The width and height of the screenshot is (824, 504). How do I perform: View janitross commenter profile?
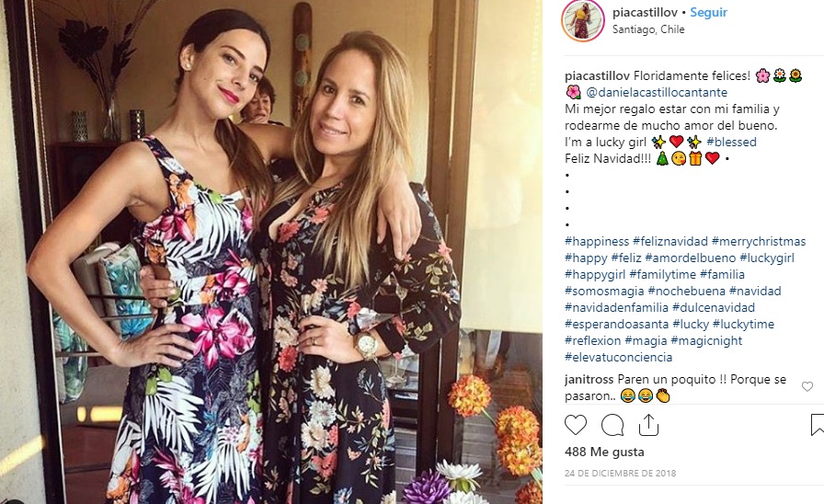coord(589,380)
